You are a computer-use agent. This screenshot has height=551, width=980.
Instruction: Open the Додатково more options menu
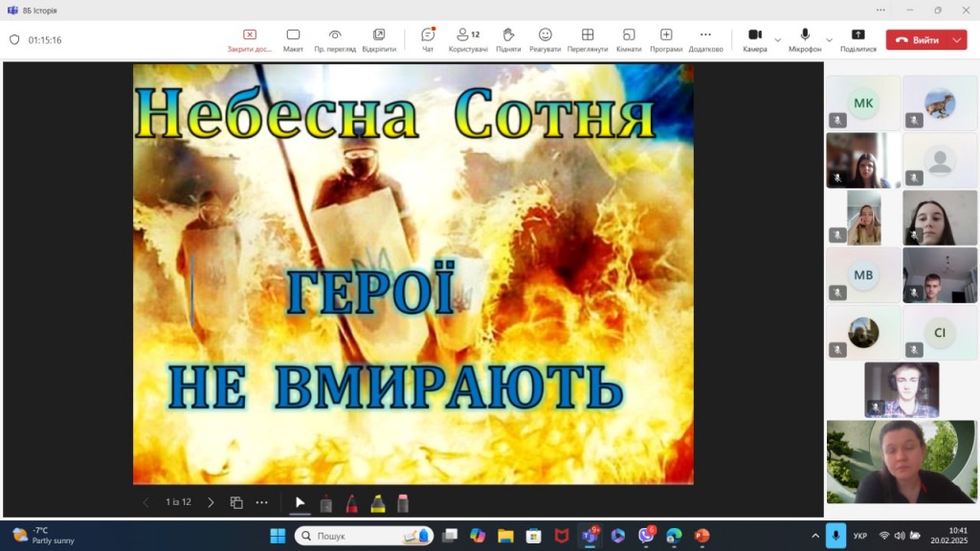(x=705, y=39)
